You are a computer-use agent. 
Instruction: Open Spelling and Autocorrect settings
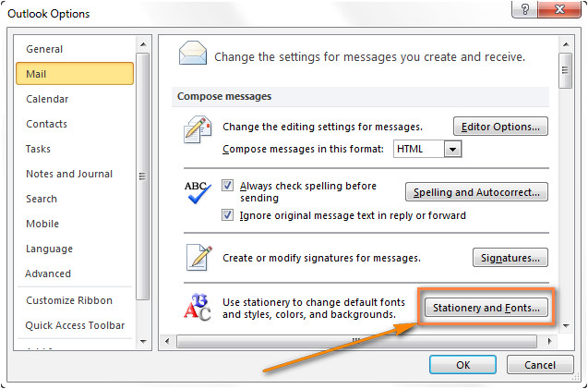click(476, 192)
